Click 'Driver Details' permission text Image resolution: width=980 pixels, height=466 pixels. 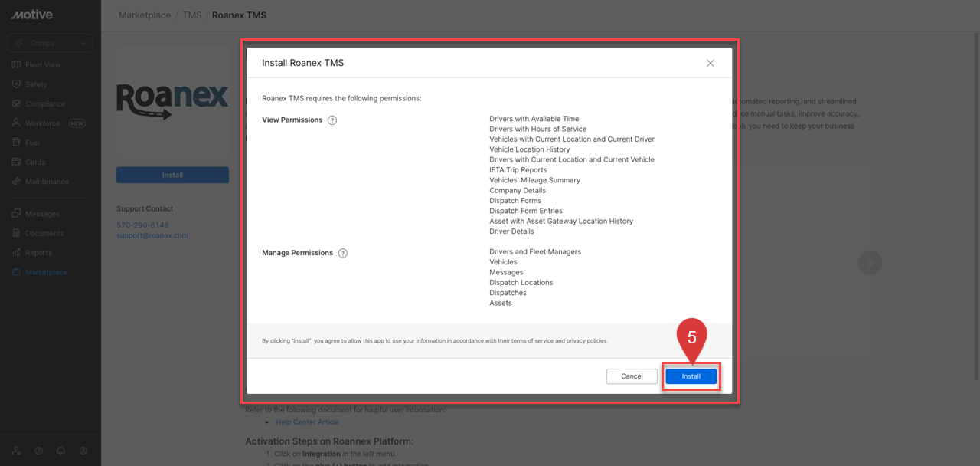(511, 231)
